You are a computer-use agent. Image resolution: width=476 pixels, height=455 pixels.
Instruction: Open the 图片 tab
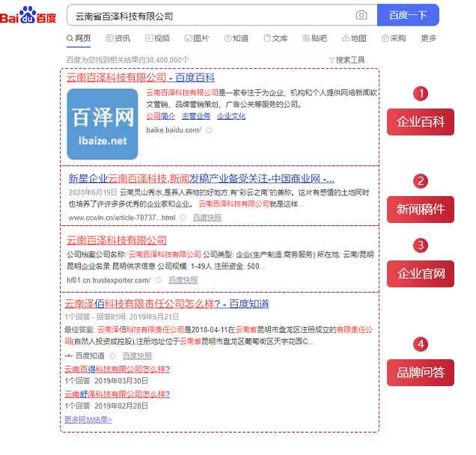click(197, 39)
